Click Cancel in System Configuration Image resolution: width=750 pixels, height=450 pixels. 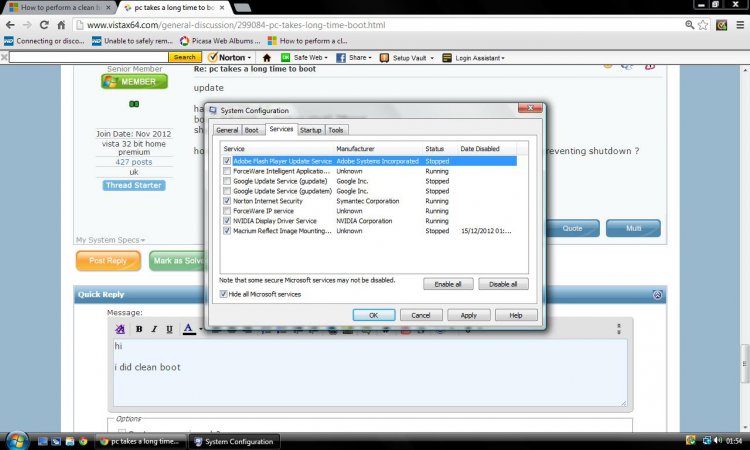pyautogui.click(x=421, y=315)
